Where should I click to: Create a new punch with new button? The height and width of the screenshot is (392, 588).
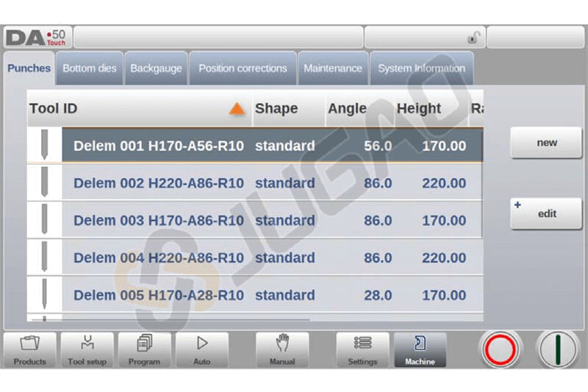pos(546,143)
